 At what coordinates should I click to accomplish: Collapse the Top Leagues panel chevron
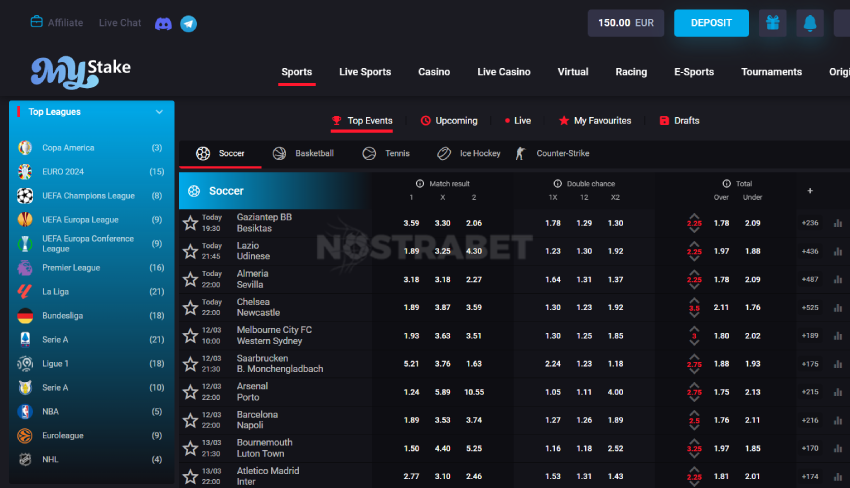coord(159,112)
